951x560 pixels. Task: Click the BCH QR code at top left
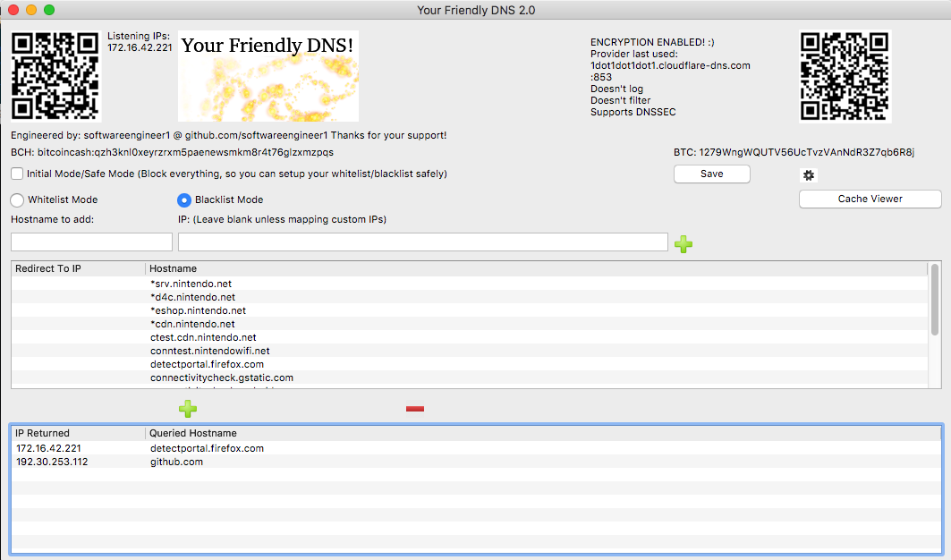click(55, 76)
